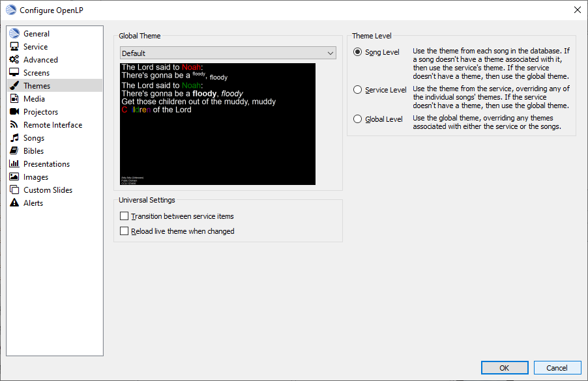Click the Bibles book icon
588x381 pixels.
14,150
